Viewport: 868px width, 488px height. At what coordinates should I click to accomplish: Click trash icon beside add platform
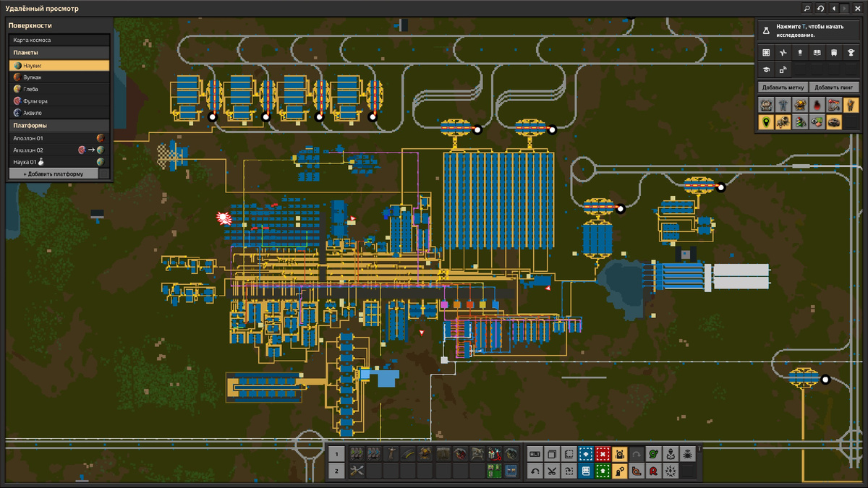(x=104, y=174)
